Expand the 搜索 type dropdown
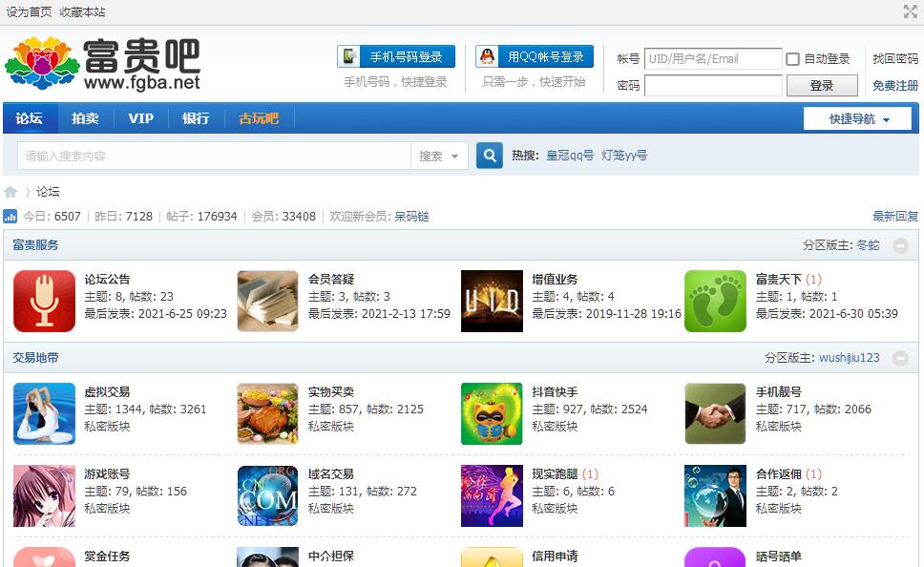The image size is (924, 567). 439,156
